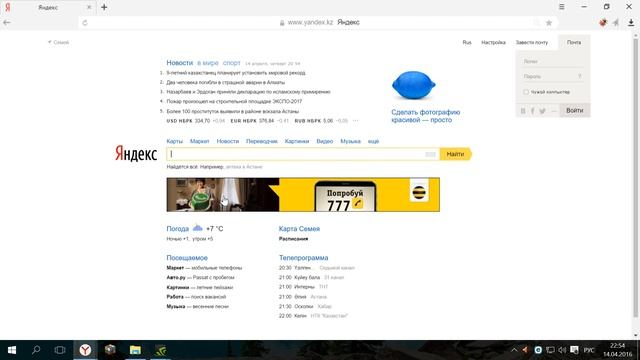640x360 pixels.
Task: Click the Логин input field
Action: tap(552, 61)
